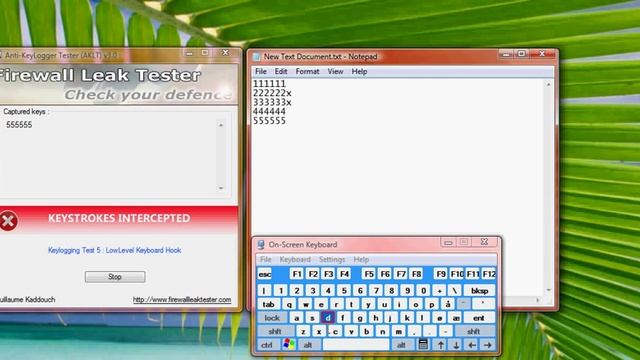Tap the ent key on On-Screen Keyboard
Screen dimensions: 640x360
tap(479, 318)
